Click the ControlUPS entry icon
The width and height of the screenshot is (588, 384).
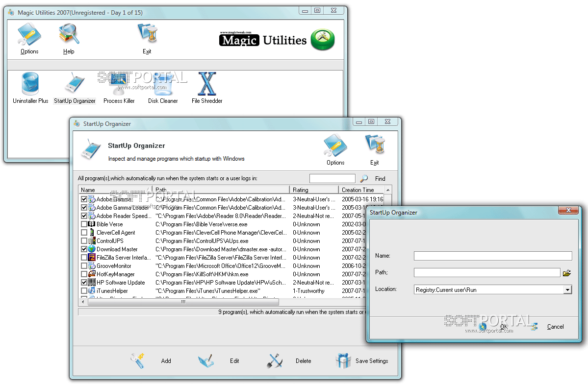(92, 241)
